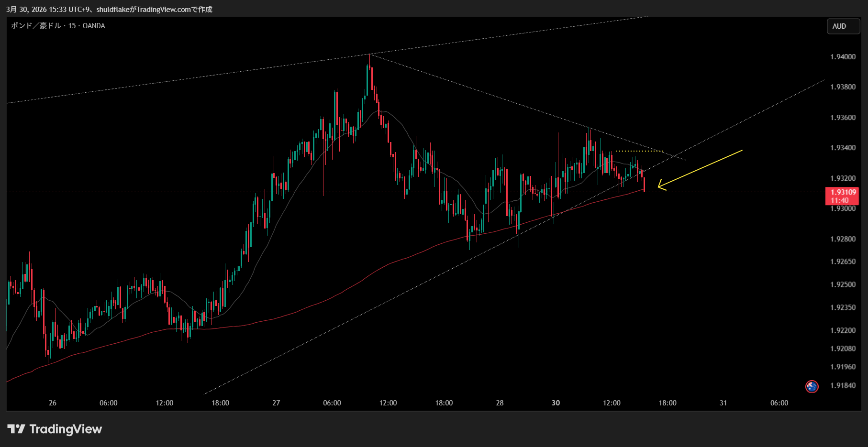
Task: Click the 1.92200 price axis label
Action: click(843, 330)
